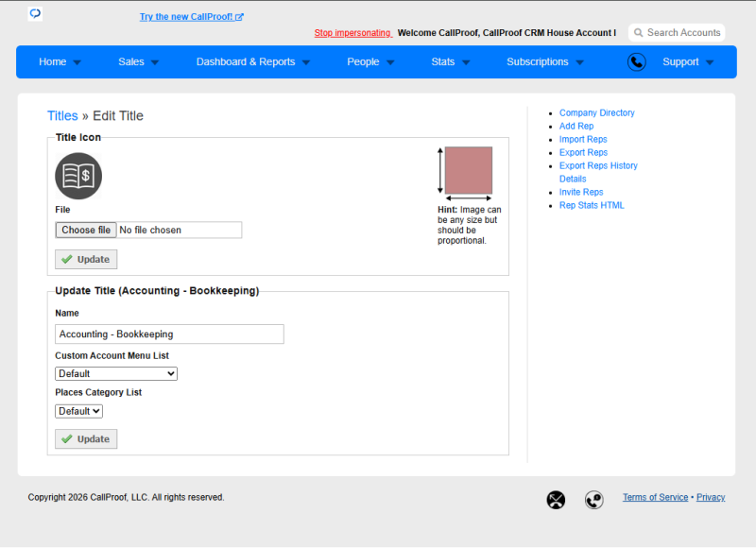The width and height of the screenshot is (756, 548).
Task: Click the Search Accounts field
Action: tap(677, 33)
